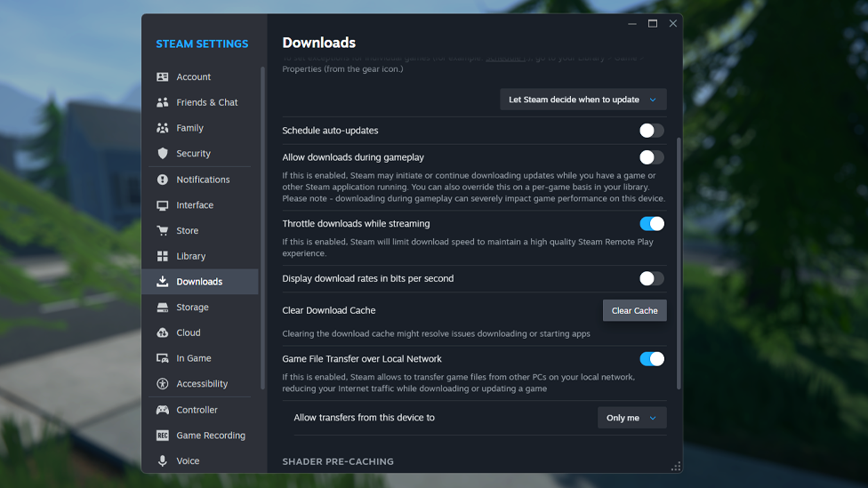Click the Voice microphone icon
Screen dimensions: 868x488
click(162, 460)
